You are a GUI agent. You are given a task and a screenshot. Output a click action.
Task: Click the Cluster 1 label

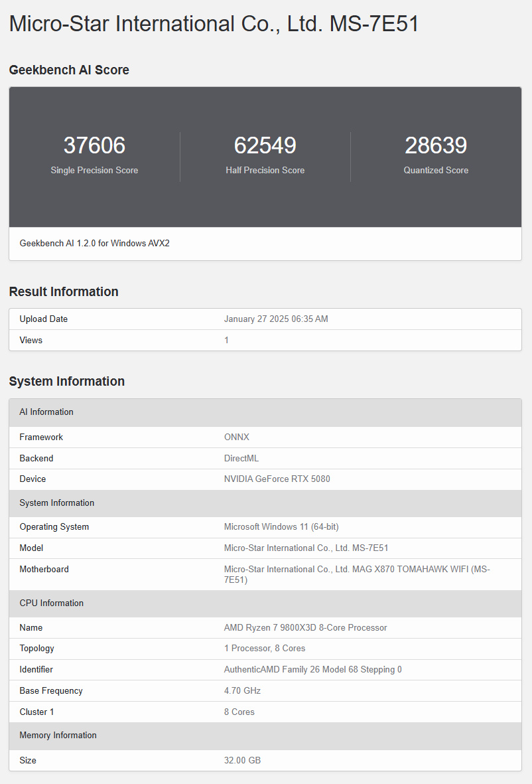(36, 712)
